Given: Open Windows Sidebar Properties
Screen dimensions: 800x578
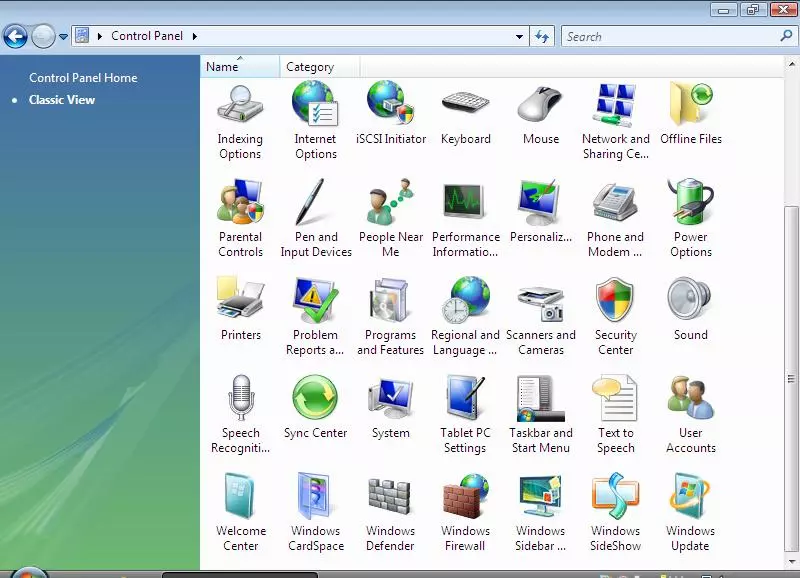Looking at the screenshot, I should pos(541,512).
